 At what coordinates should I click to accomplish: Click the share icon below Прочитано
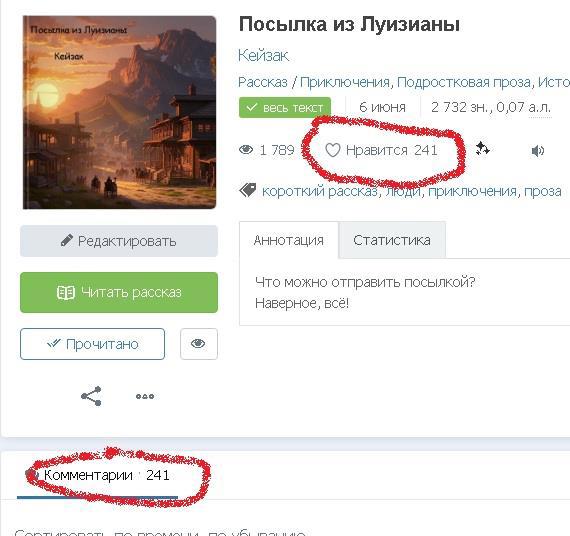click(91, 396)
